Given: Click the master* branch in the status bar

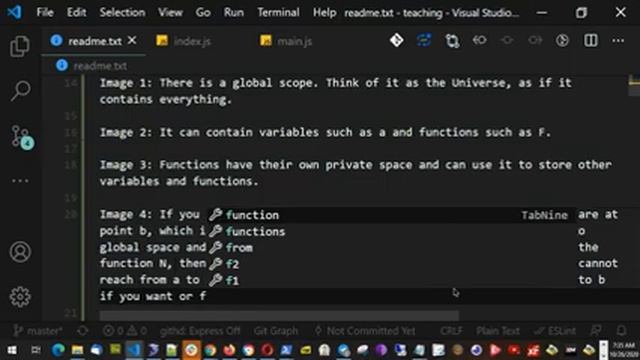Looking at the screenshot, I should pyautogui.click(x=38, y=331).
